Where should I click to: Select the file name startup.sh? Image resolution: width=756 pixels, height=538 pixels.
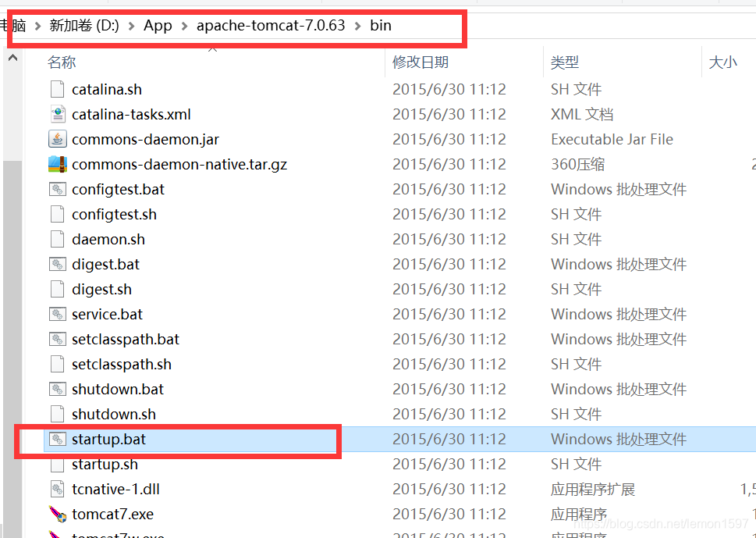105,464
